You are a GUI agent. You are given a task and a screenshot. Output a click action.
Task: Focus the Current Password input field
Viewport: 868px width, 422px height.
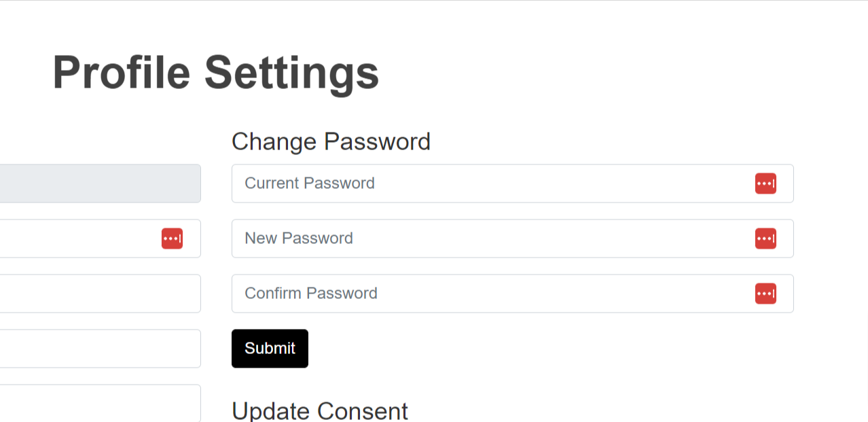[x=513, y=183]
